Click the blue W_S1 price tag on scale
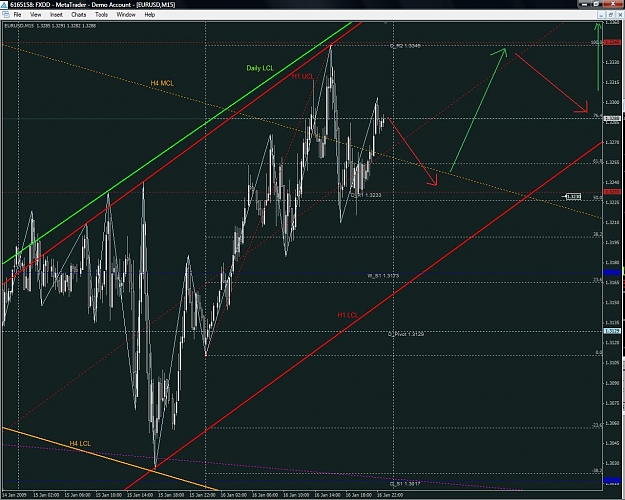 coord(612,272)
